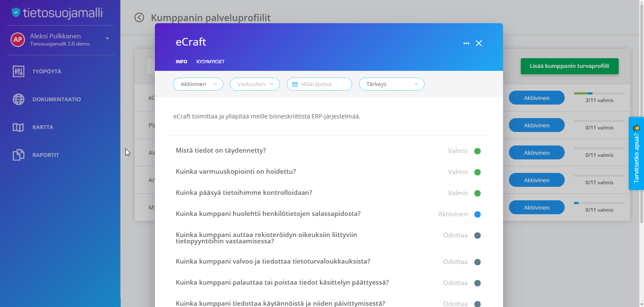The width and height of the screenshot is (644, 307).
Task: Click the description "eCraft toimittaa ja ylläpitää…" text
Action: pyautogui.click(x=267, y=116)
